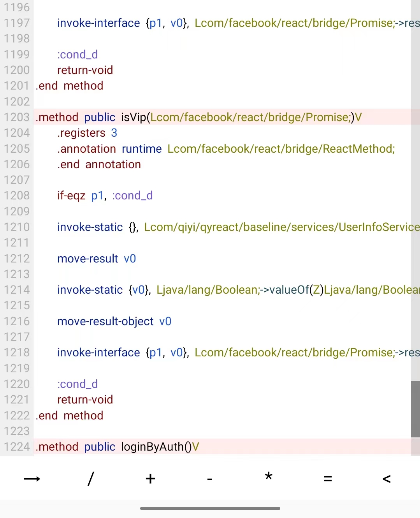This screenshot has width=420, height=518.
Task: Insert a forward slash from symbol bar
Action: tap(91, 479)
